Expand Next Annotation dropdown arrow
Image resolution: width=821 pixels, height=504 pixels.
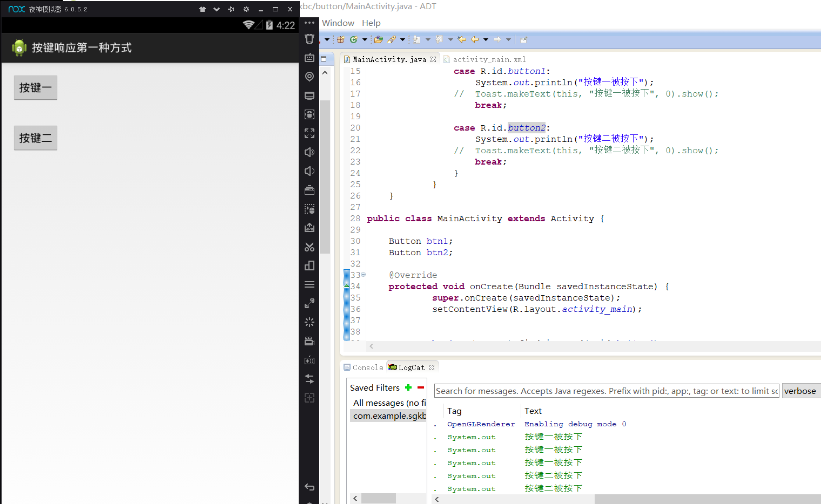(x=428, y=39)
